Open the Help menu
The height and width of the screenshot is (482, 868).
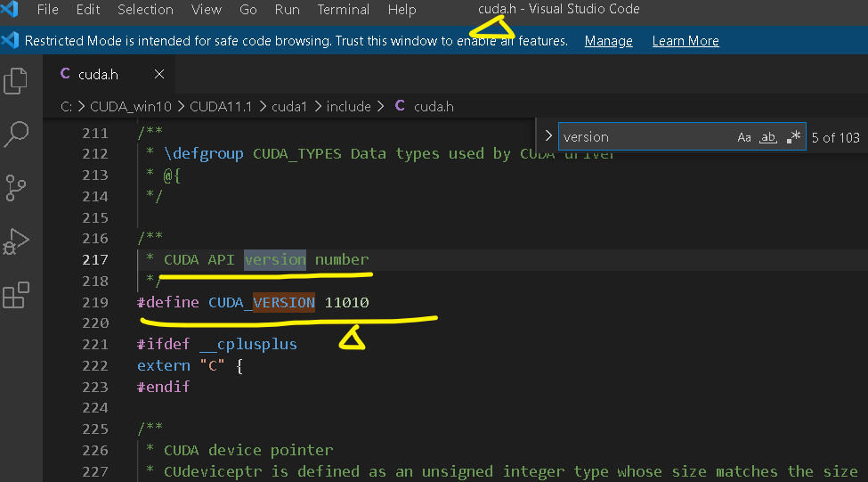pos(402,10)
